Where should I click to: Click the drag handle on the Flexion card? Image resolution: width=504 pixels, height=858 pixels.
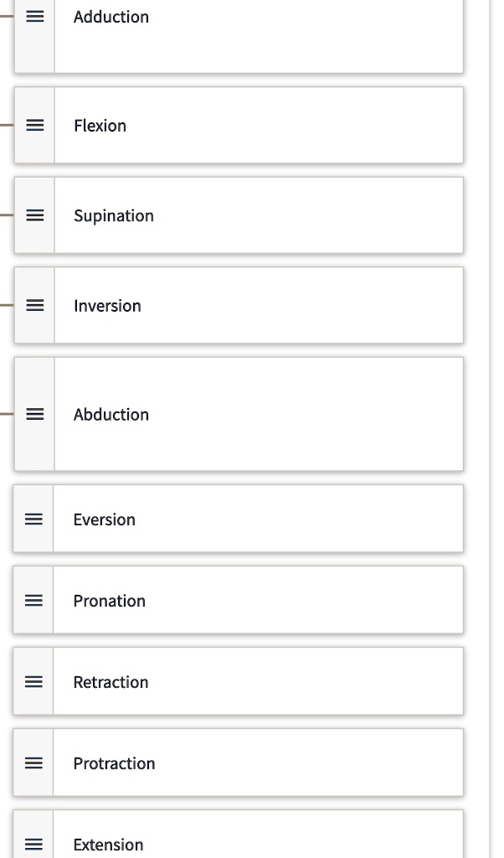coord(34,125)
